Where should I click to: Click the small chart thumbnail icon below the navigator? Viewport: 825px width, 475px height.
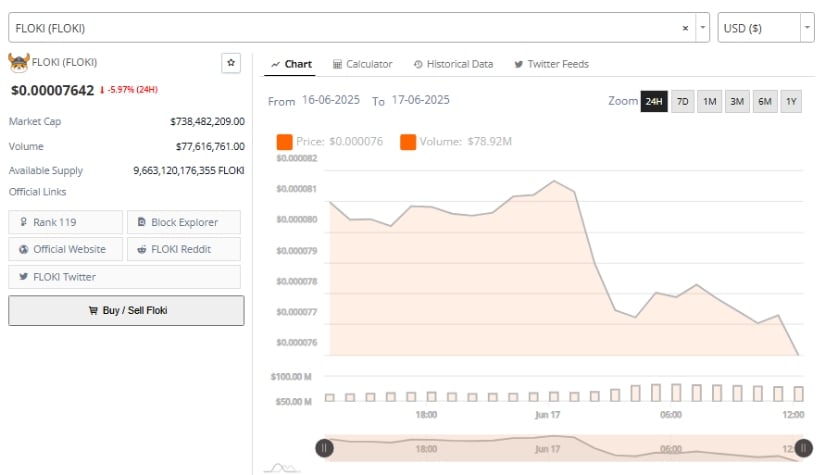click(282, 468)
